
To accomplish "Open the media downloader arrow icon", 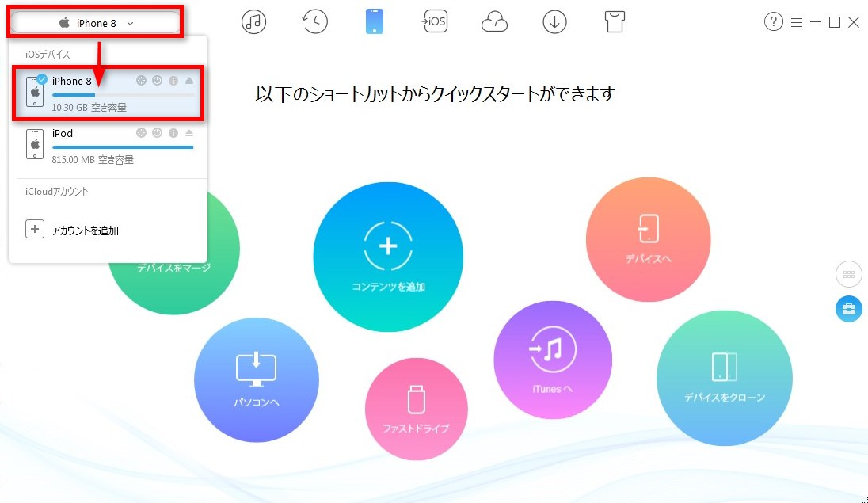I will [x=554, y=22].
